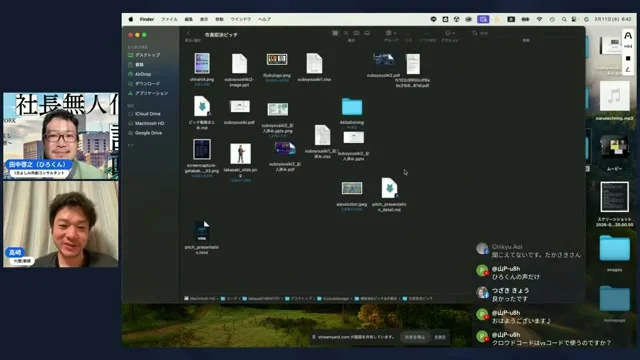
Task: Open the Group (グループ) dropdown
Action: [x=391, y=33]
